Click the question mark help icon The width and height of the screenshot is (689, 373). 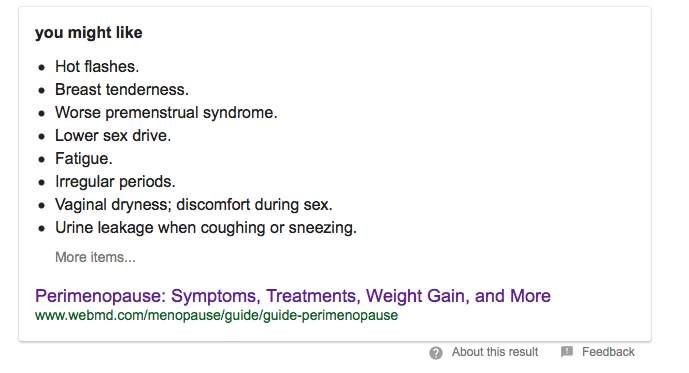436,353
